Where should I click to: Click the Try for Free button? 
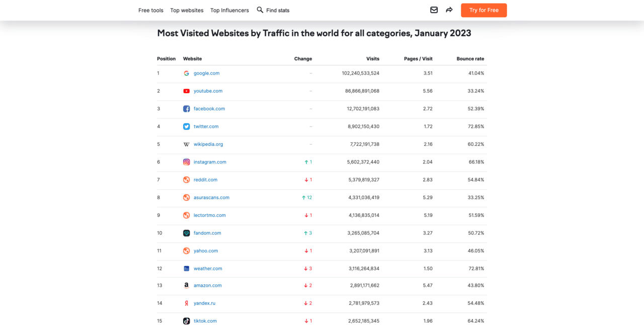tap(484, 10)
